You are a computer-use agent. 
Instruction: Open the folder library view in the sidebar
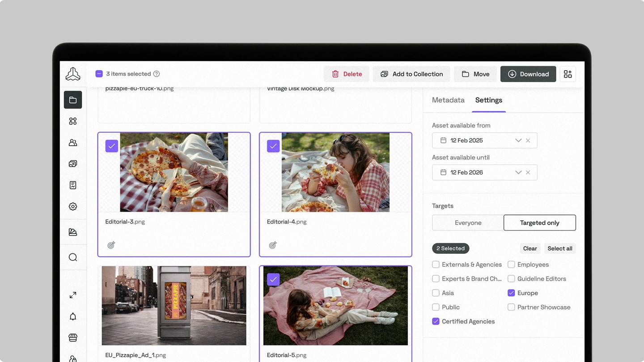pyautogui.click(x=73, y=100)
